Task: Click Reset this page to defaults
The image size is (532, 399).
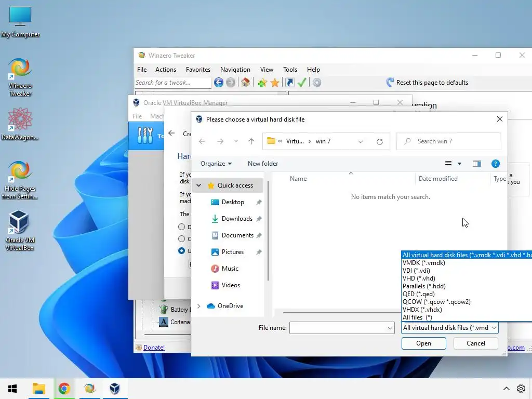Action: click(427, 83)
